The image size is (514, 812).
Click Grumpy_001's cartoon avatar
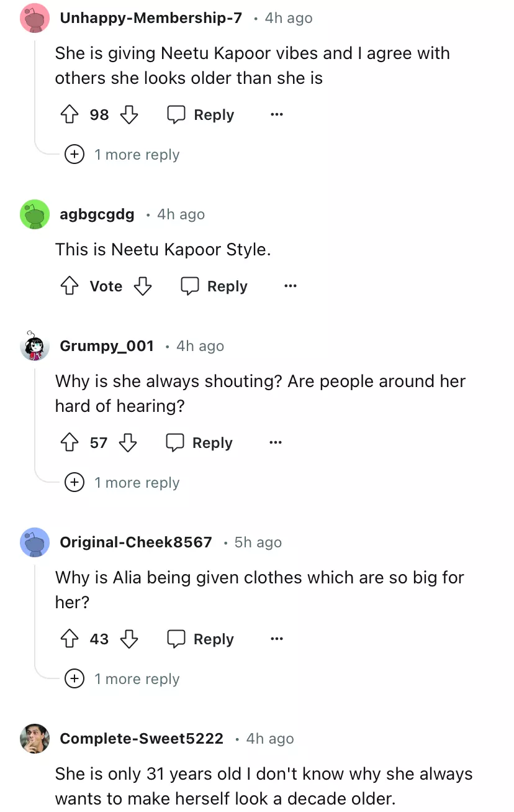click(35, 347)
